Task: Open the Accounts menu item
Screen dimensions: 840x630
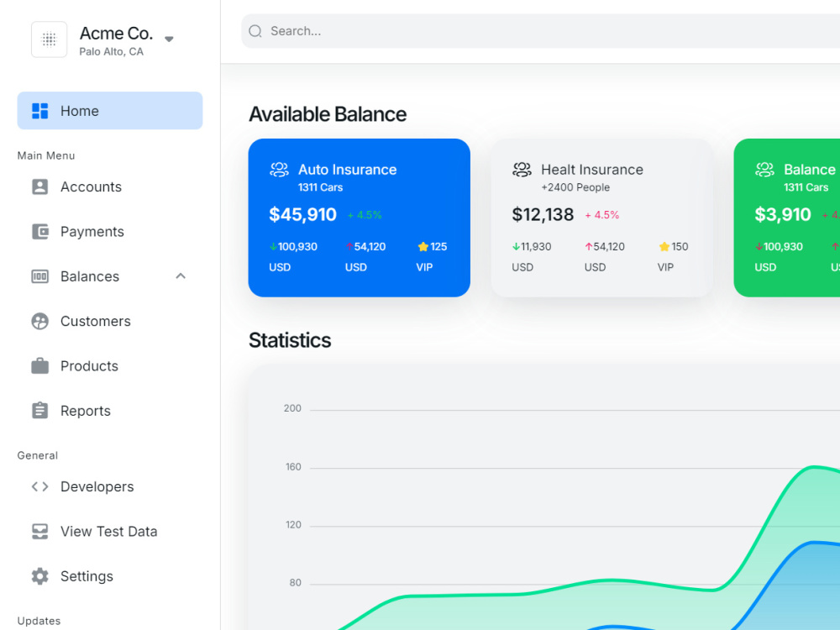Action: [x=110, y=187]
